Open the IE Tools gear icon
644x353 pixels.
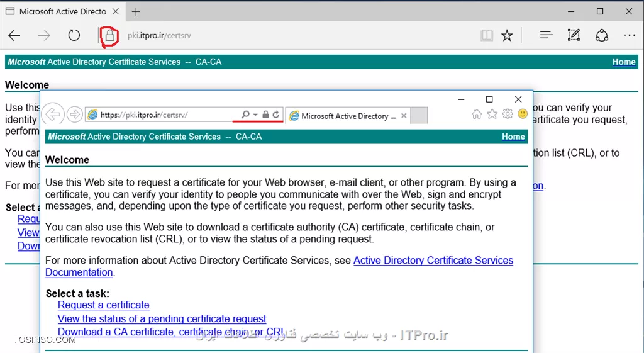508,114
